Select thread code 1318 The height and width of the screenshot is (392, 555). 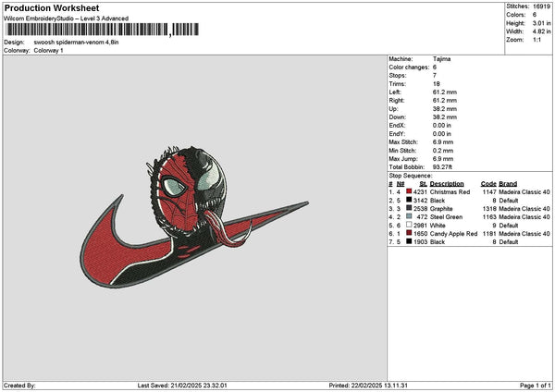click(x=489, y=209)
